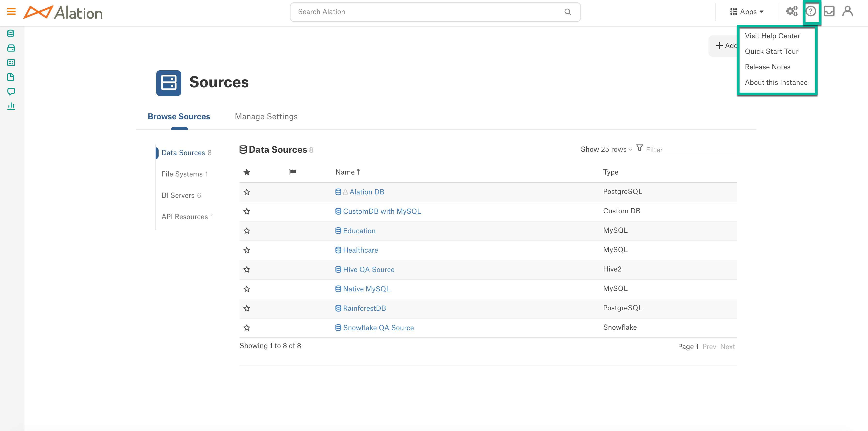Star the Hive QA Source row
This screenshot has height=431, width=868.
(247, 270)
